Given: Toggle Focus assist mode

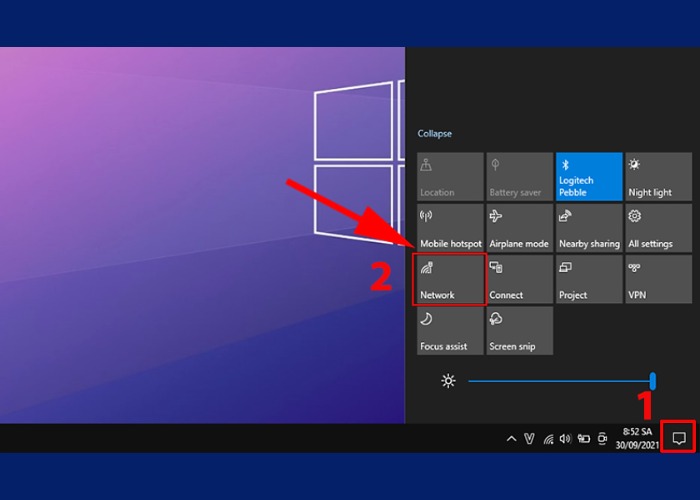Looking at the screenshot, I should 450,331.
